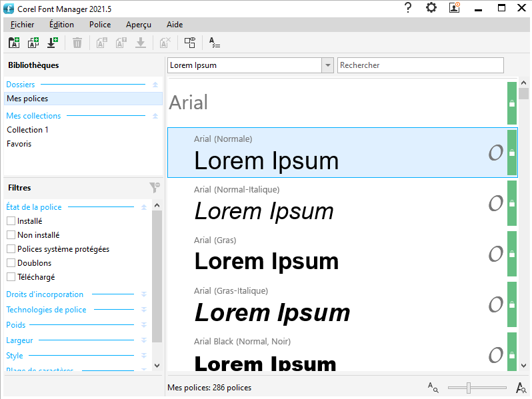Click the add collection toolbar icon
This screenshot has width=532, height=399.
tap(33, 43)
